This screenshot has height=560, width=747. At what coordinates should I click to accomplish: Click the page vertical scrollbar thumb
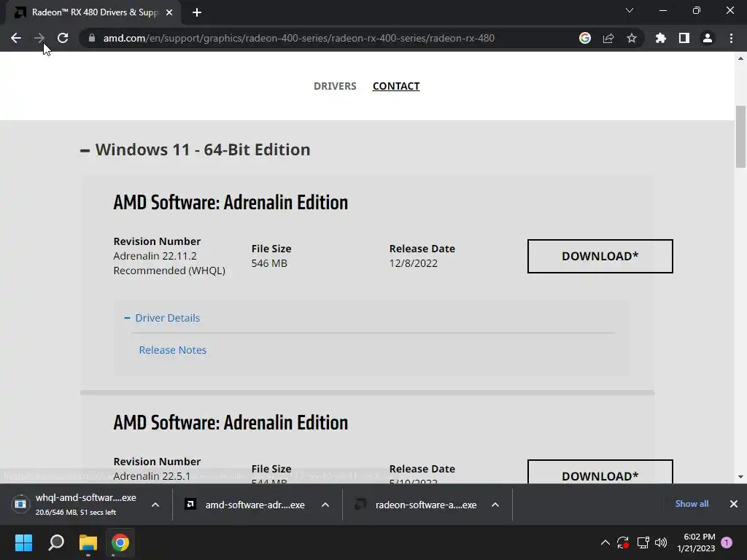pyautogui.click(x=740, y=136)
